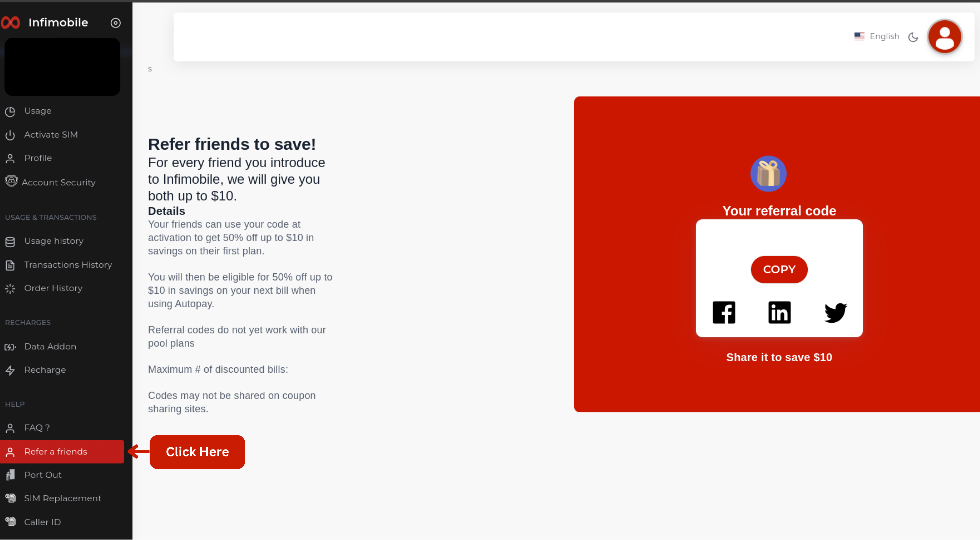The image size is (980, 540).
Task: Select Refer a friends menu item
Action: point(56,452)
